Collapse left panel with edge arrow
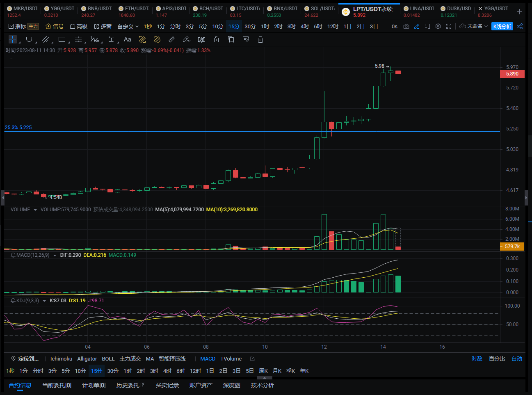Viewport: 532px width, 395px height. click(x=2, y=198)
